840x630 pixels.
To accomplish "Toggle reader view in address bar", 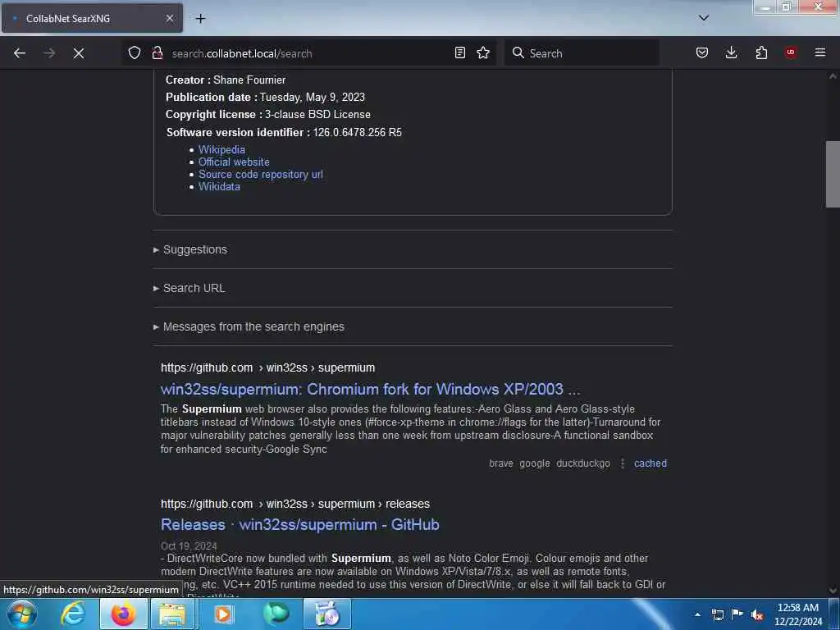I will (459, 52).
